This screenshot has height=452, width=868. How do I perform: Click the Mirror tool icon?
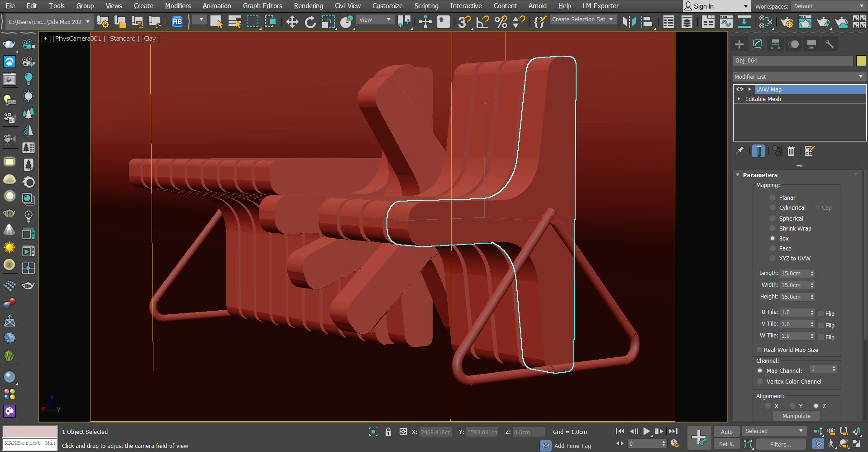[629, 22]
